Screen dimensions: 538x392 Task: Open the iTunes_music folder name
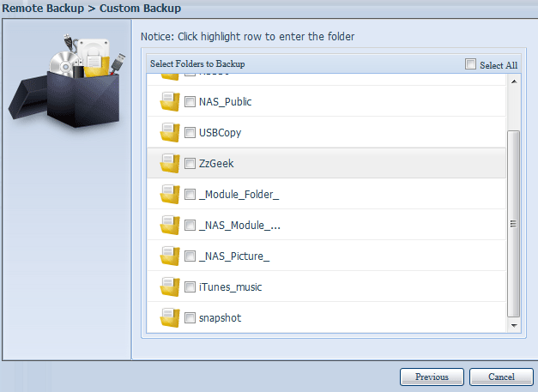tap(230, 287)
